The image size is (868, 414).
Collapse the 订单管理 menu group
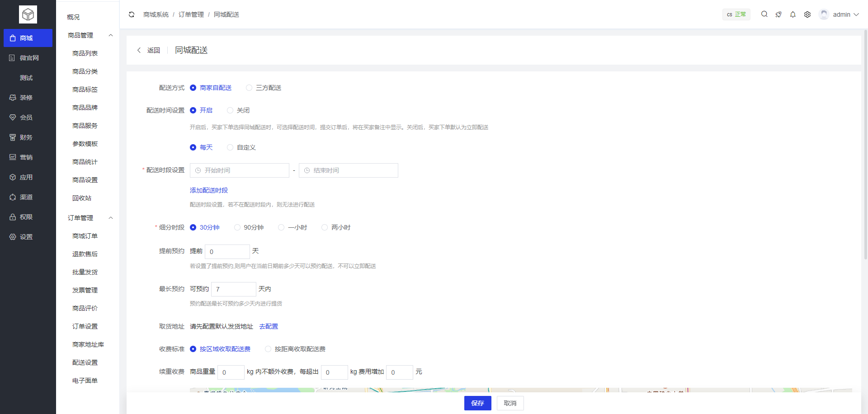point(111,217)
